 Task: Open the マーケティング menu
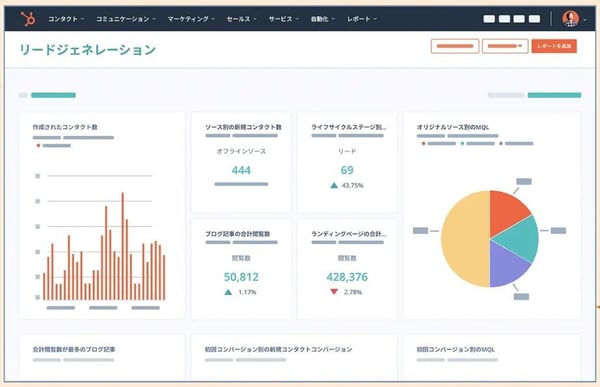[x=191, y=19]
